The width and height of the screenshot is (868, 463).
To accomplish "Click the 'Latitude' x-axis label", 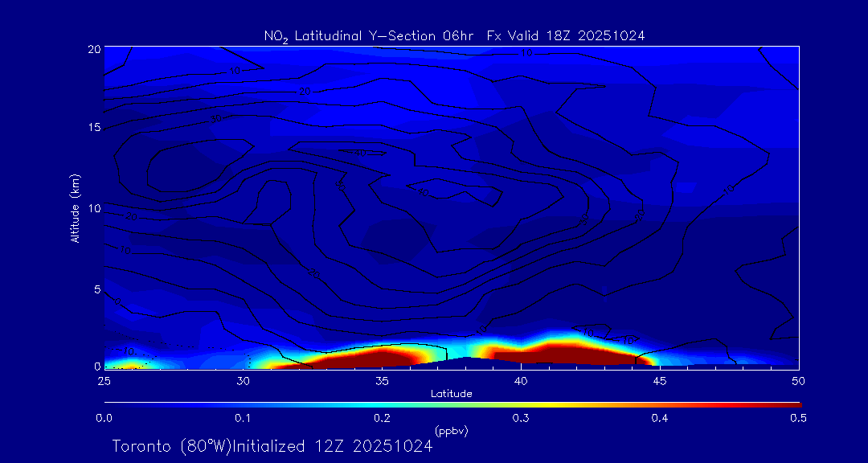I will click(451, 393).
